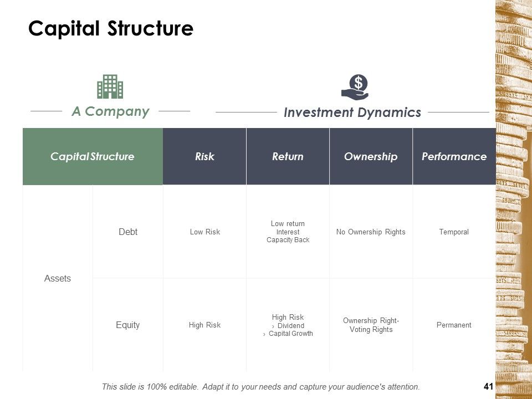532x399 pixels.
Task: Select the Risk column header
Action: 204,156
